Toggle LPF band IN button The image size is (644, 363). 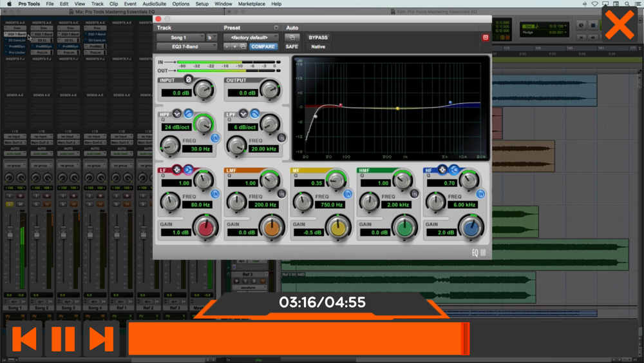pyautogui.click(x=281, y=138)
